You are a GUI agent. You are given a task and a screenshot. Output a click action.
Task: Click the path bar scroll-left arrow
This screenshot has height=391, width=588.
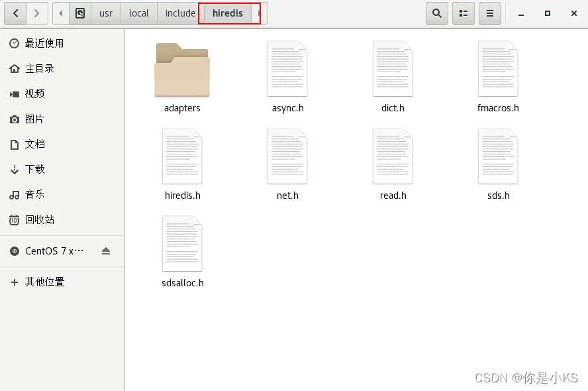coord(61,13)
